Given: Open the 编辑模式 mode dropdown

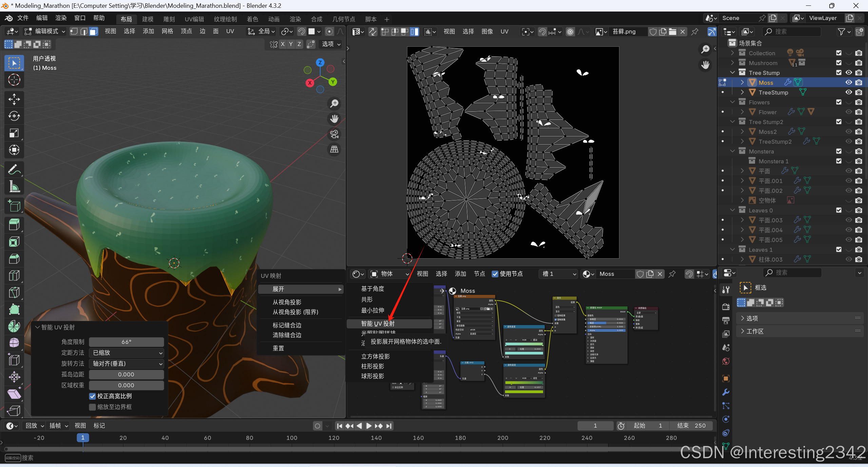Looking at the screenshot, I should (x=44, y=32).
